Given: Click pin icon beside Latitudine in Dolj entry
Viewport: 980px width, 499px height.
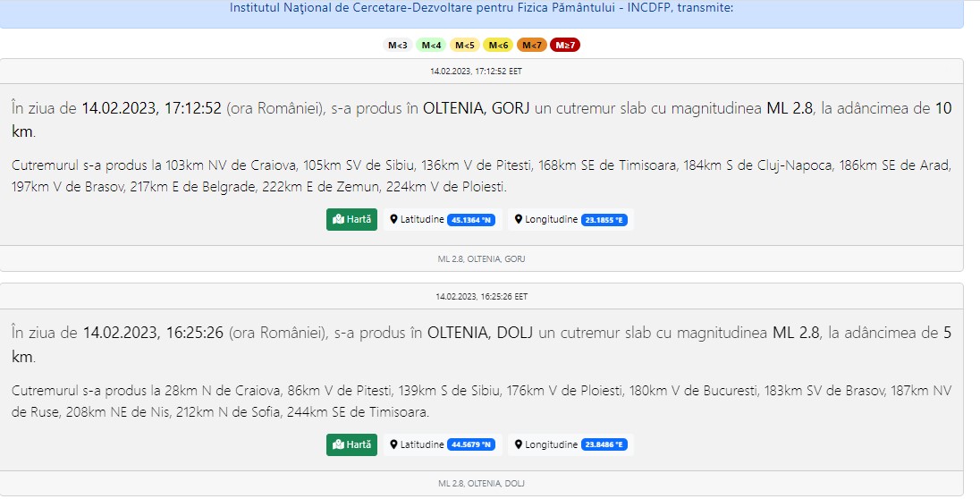Looking at the screenshot, I should tap(394, 444).
